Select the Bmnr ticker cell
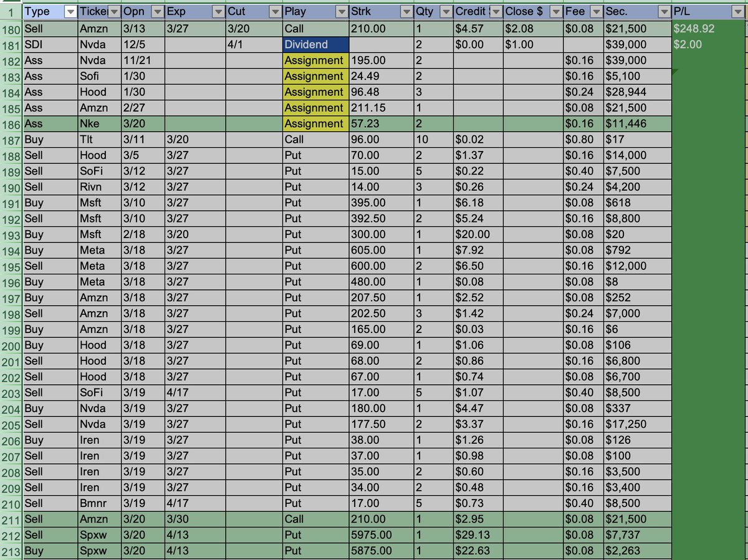The height and width of the screenshot is (560, 748). (x=100, y=503)
